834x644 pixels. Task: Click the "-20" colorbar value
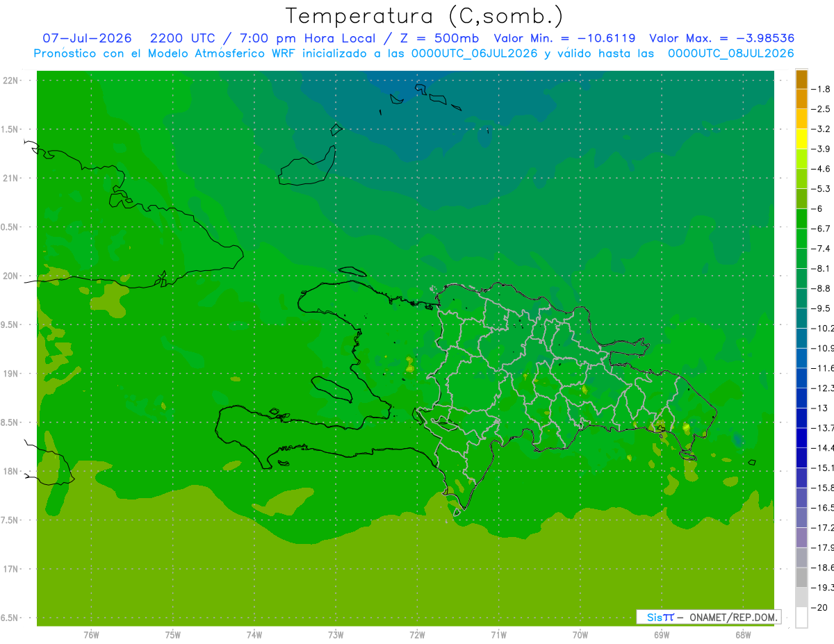coord(819,607)
